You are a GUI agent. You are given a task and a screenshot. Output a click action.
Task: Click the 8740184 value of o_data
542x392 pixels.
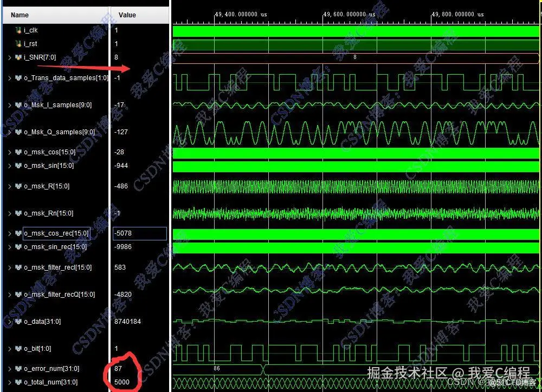127,322
